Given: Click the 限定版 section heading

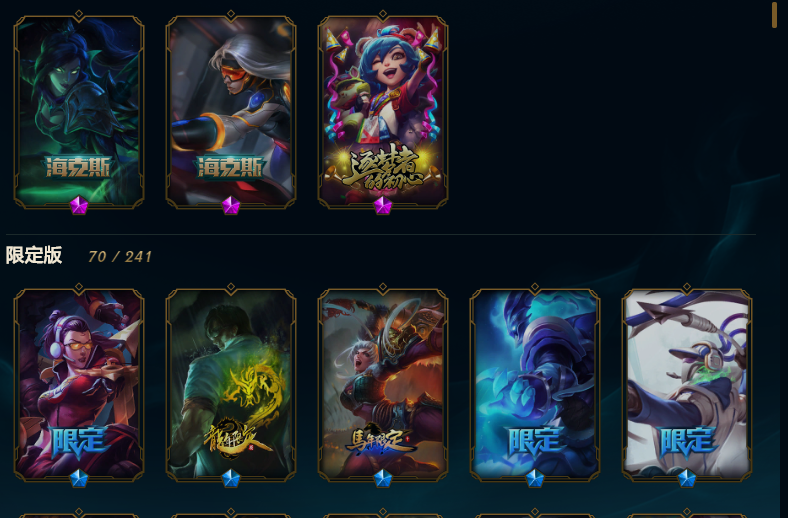Looking at the screenshot, I should (34, 255).
